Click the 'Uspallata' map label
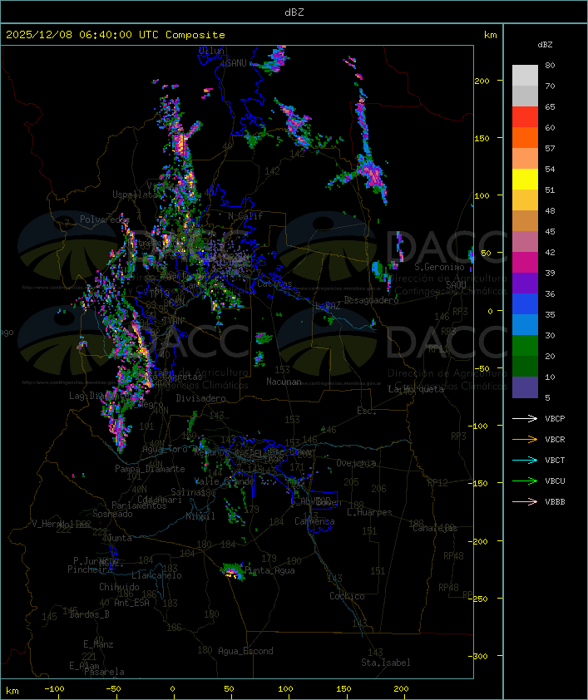This screenshot has width=588, height=700. (x=135, y=195)
